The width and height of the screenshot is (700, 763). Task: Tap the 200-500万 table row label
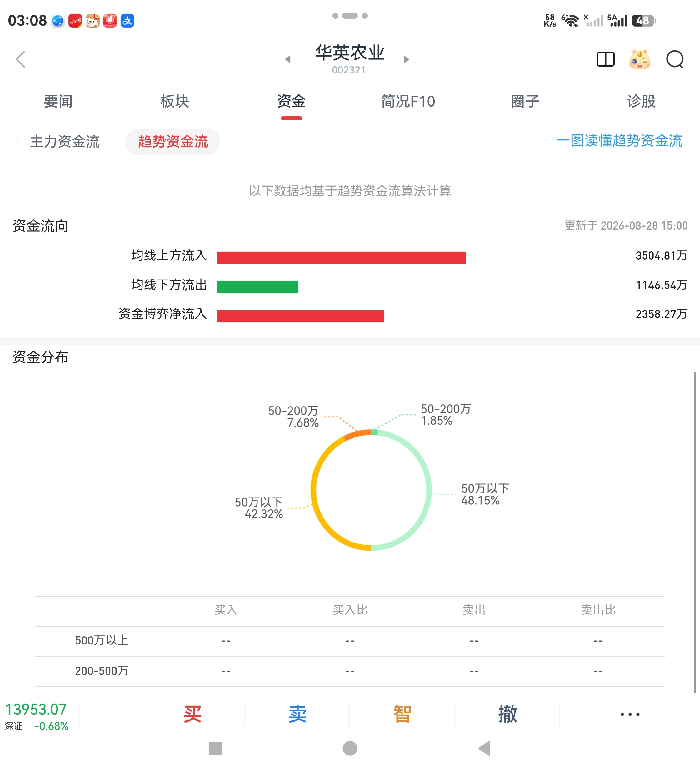click(102, 670)
